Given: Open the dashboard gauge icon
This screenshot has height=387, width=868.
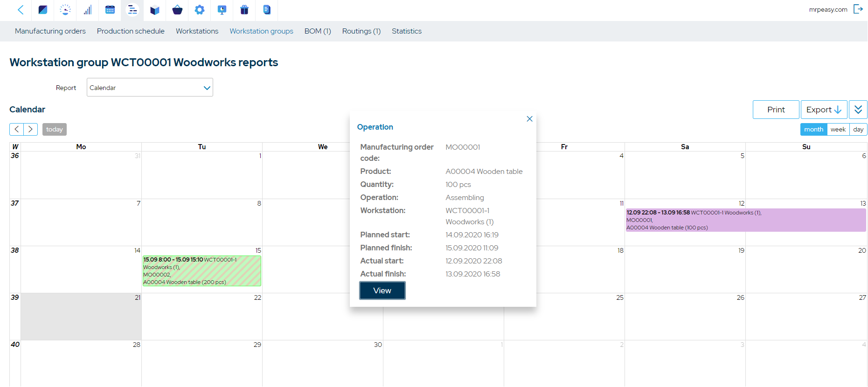Looking at the screenshot, I should point(65,10).
